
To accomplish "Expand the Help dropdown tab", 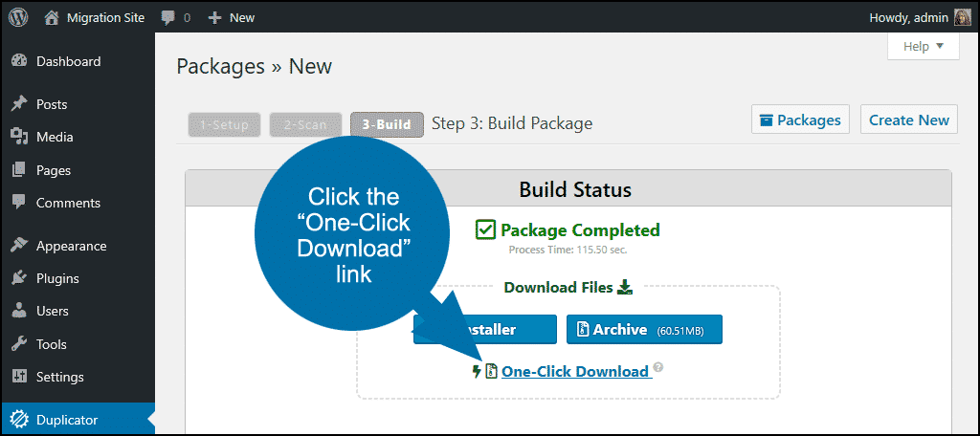I will [924, 46].
